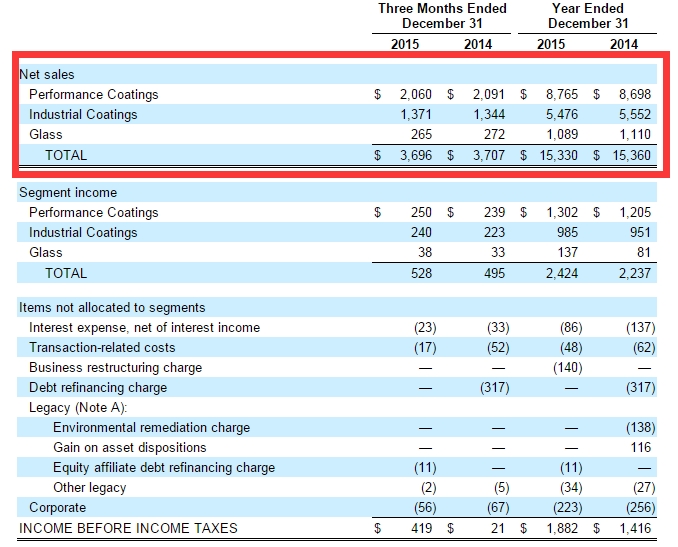678x547 pixels.
Task: Click the 1,882 income before taxes value
Action: click(562, 527)
